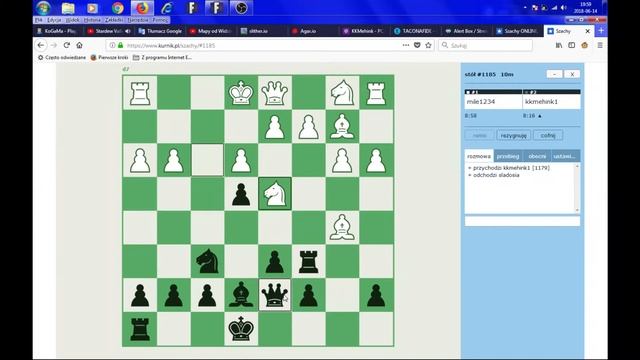The height and width of the screenshot is (360, 640).
Task: Toggle the Firefox sidebar view
Action: click(x=571, y=45)
